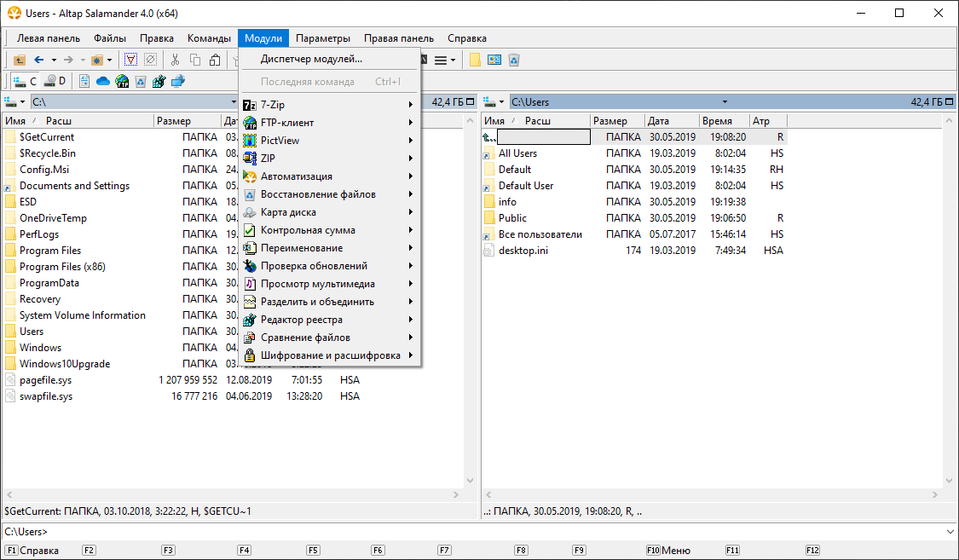Open the Переименование submenu
Viewport: 959px width, 560px height.
point(330,247)
